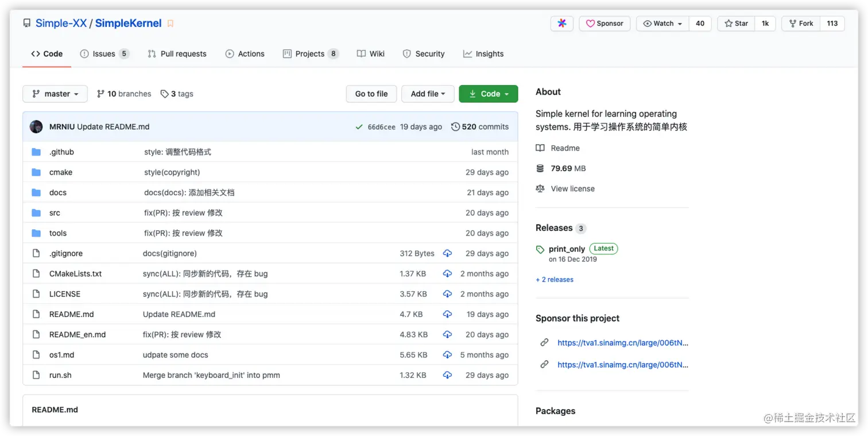Open the Update README.md commit message
The height and width of the screenshot is (436, 868).
[x=113, y=127]
